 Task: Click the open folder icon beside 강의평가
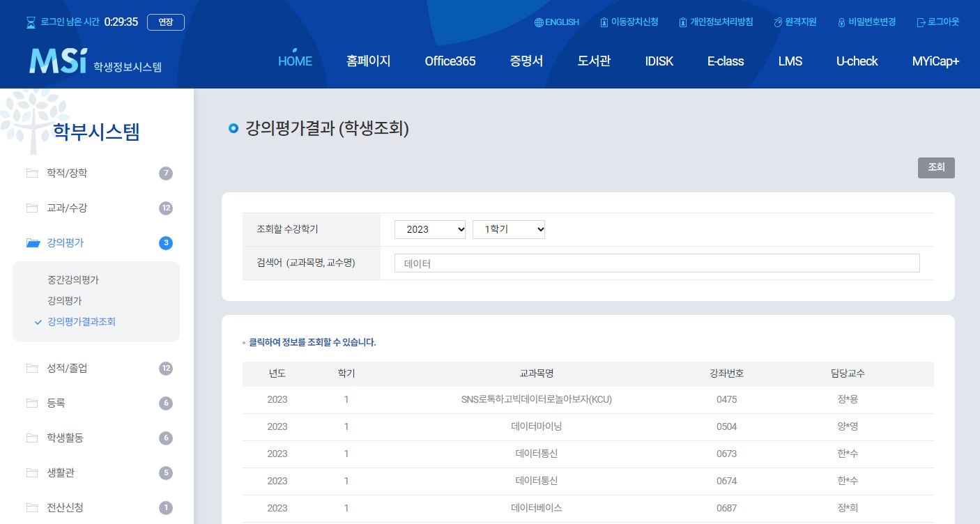pyautogui.click(x=33, y=242)
